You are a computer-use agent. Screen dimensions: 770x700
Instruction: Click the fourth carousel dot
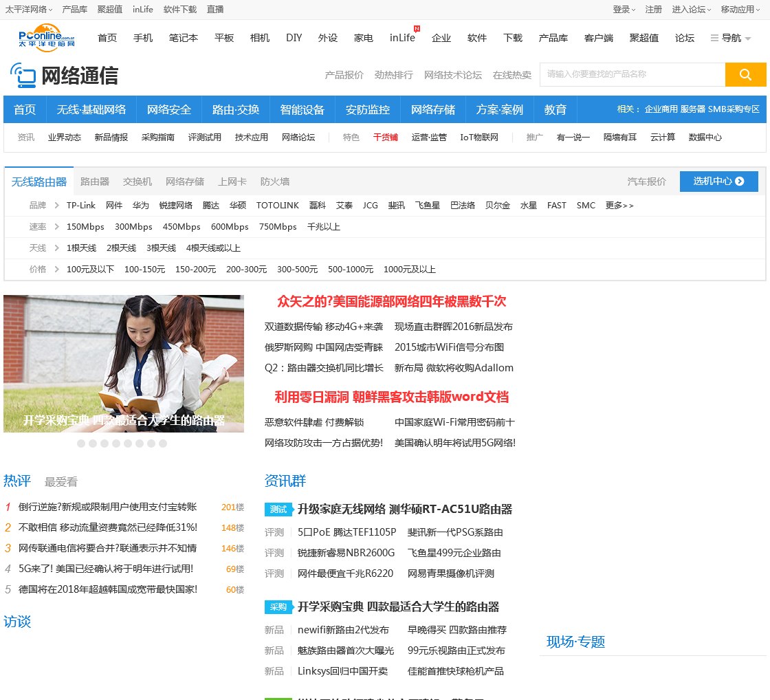tap(116, 444)
